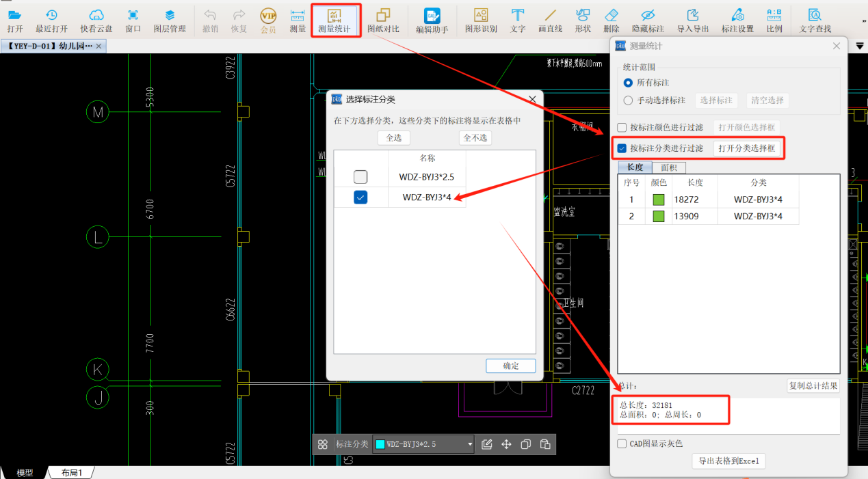Open the 快看云盘 cloud drive
Viewport: 868px width, 479px height.
pyautogui.click(x=96, y=20)
